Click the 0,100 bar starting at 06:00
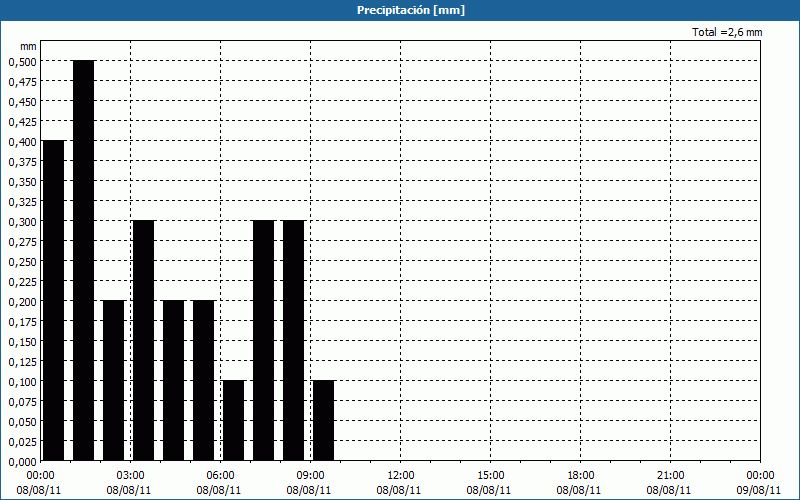This screenshot has height=500, width=800. pos(233,420)
